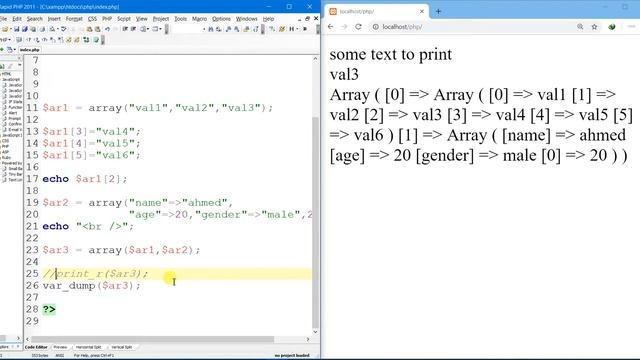Click the closing ?> PHP tag
This screenshot has height=360, width=640.
(x=49, y=309)
